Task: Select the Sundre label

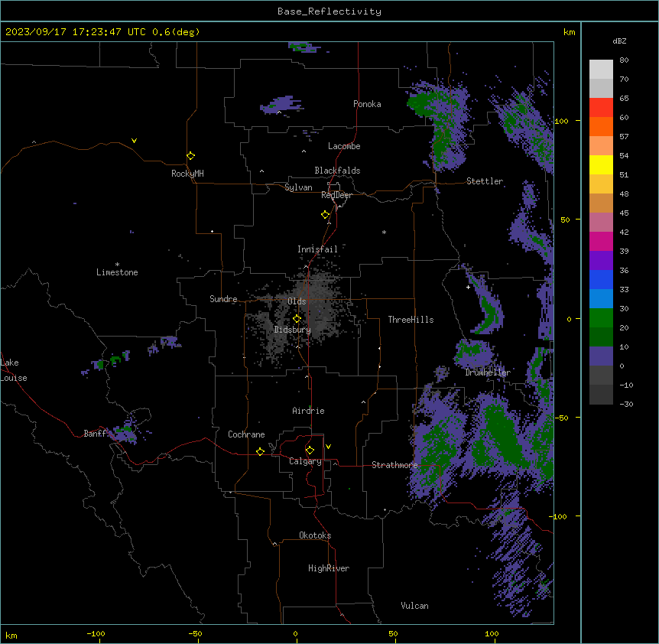Action: (x=223, y=299)
